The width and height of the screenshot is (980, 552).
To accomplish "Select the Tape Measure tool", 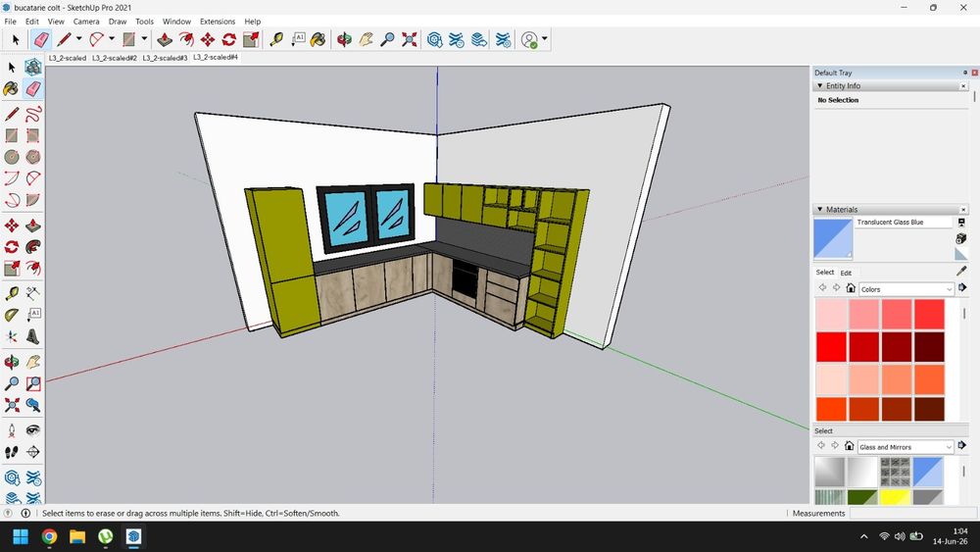I will [276, 39].
